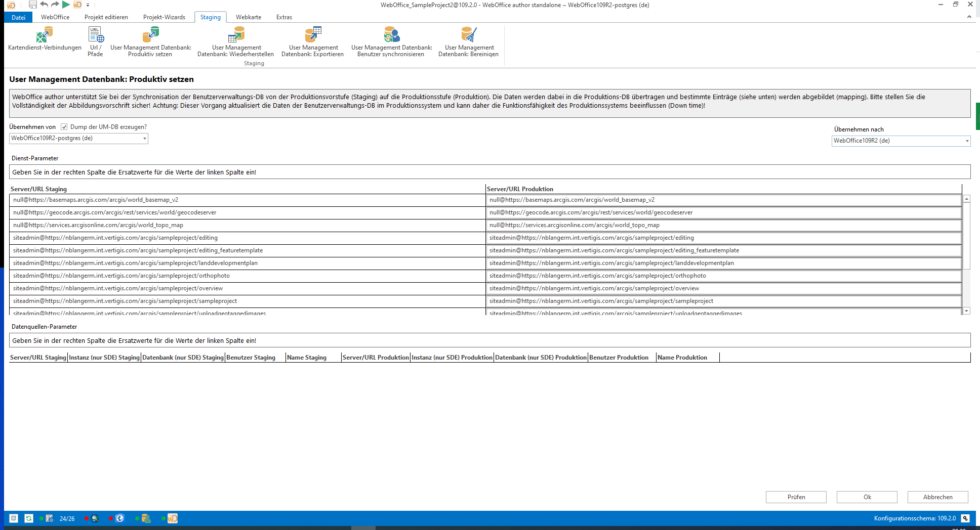Click the Prüfen button
980x530 pixels.
point(796,497)
